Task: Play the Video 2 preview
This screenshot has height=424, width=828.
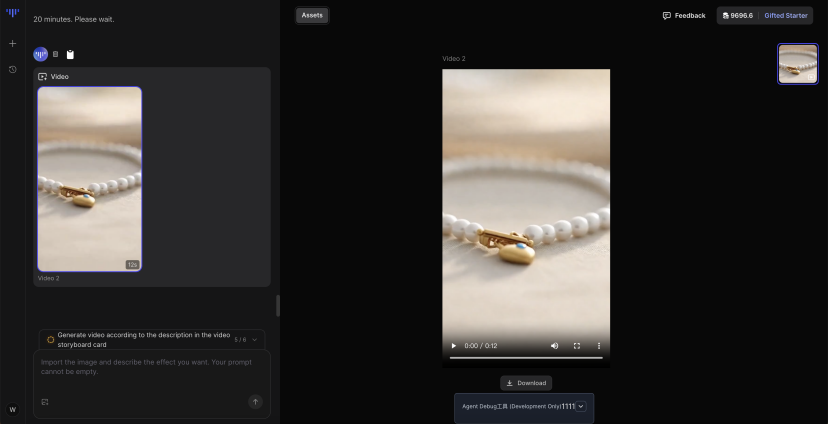Action: pyautogui.click(x=453, y=346)
